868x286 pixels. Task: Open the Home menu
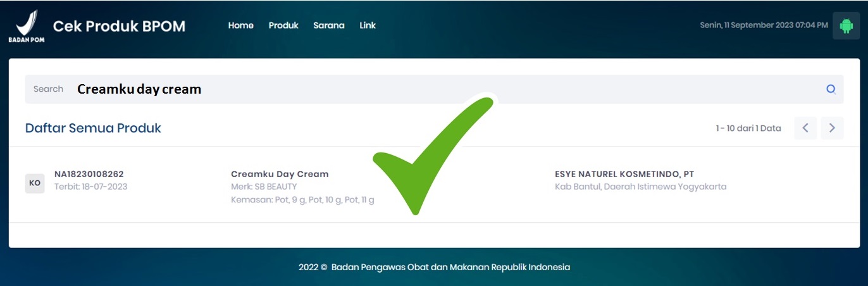[240, 25]
